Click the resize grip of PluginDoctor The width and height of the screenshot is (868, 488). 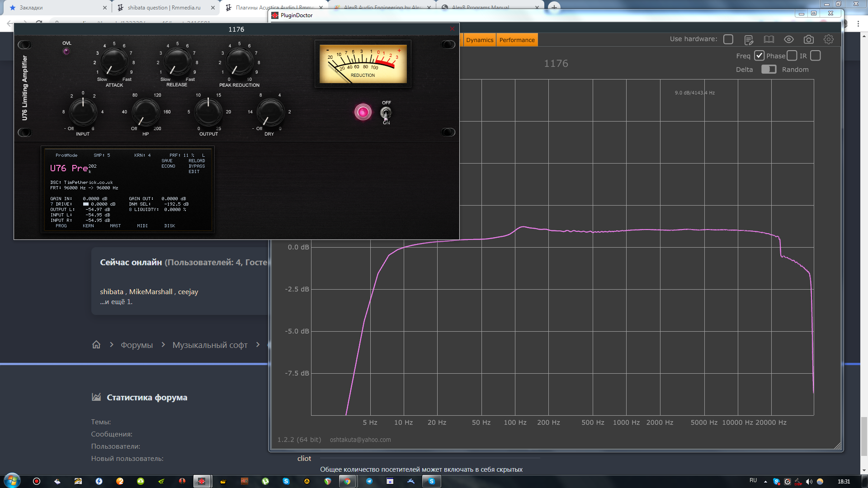click(x=838, y=446)
